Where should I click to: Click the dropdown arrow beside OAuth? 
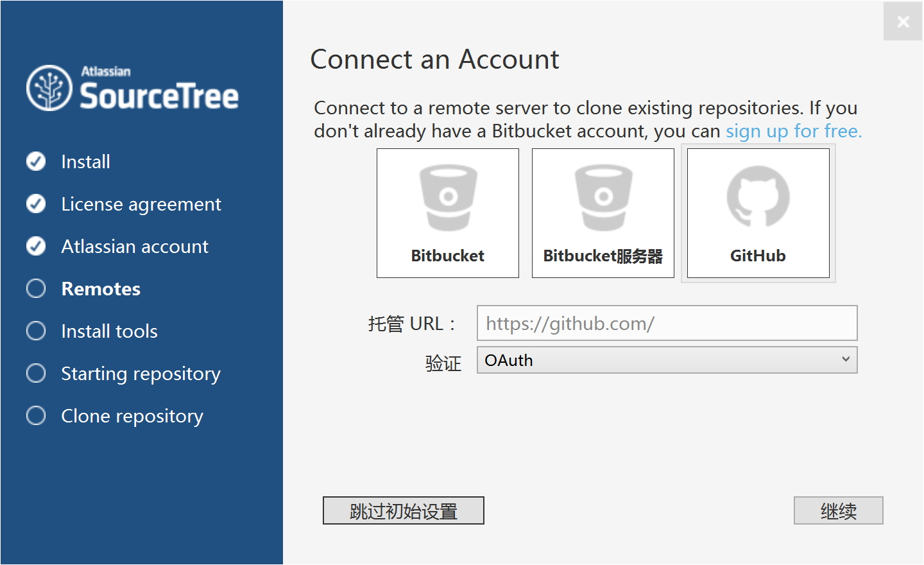click(x=846, y=360)
